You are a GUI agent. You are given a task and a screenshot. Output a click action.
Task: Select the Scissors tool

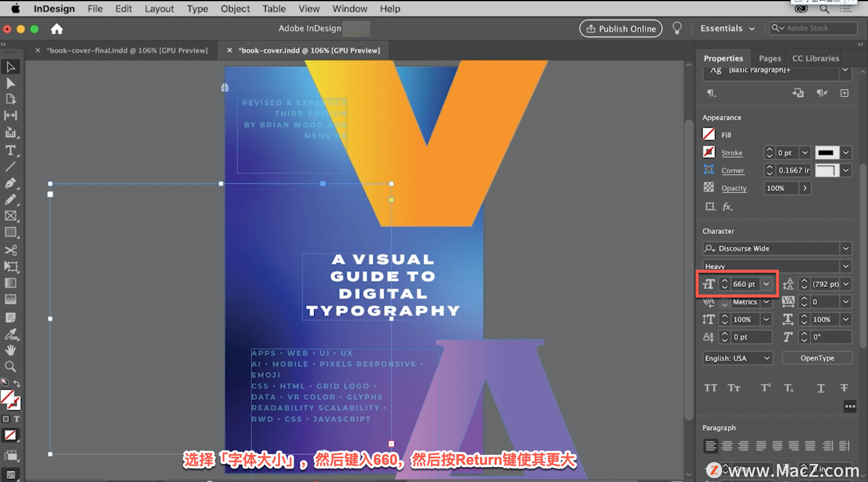(x=10, y=250)
